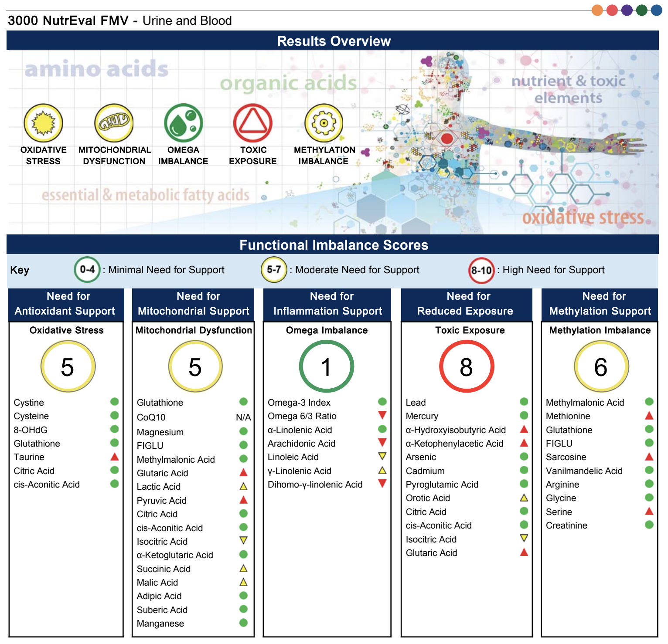Click the Mitochondrial Dysfunction score circle 5
Screen dimensions: 668x644
pyautogui.click(x=195, y=366)
